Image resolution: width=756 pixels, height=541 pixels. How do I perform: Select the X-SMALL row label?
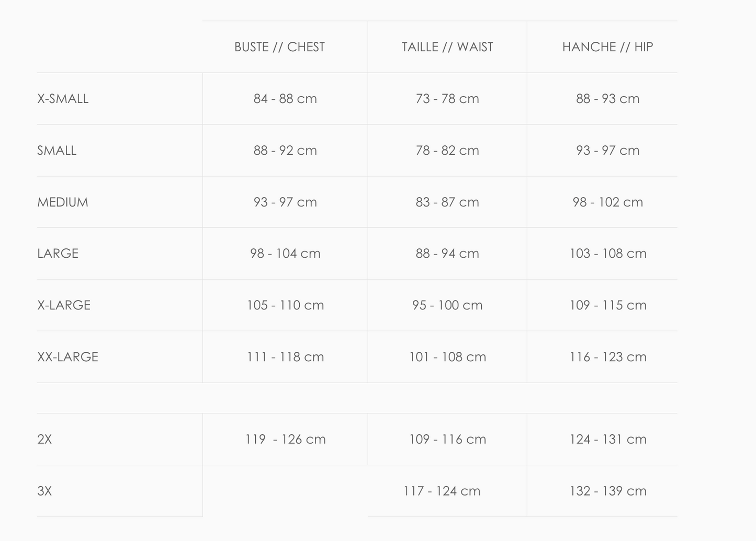(x=63, y=99)
